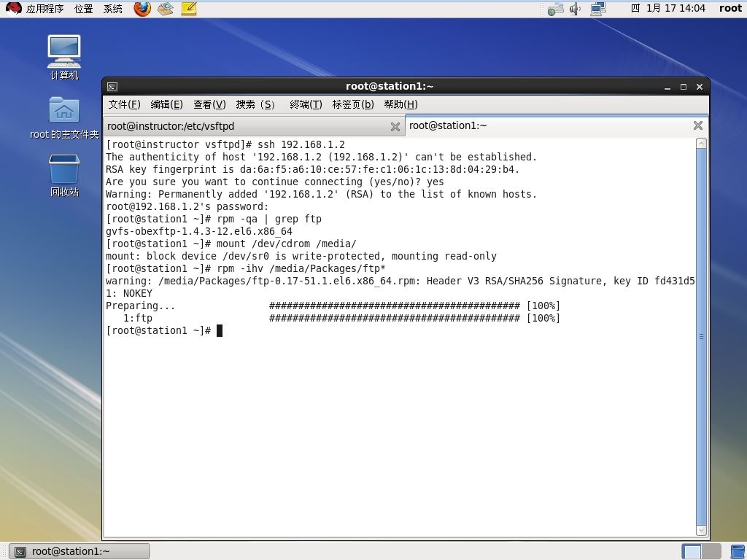Open the 文件(F) menu
The height and width of the screenshot is (560, 747).
[124, 104]
